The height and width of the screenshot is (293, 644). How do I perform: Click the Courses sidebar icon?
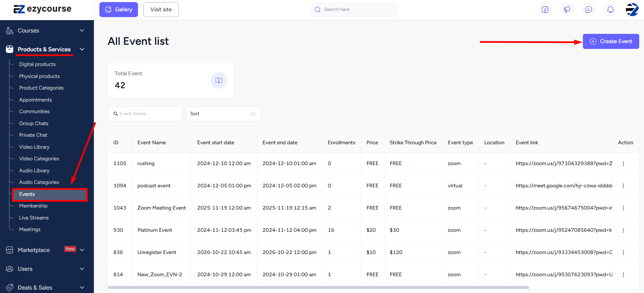10,30
